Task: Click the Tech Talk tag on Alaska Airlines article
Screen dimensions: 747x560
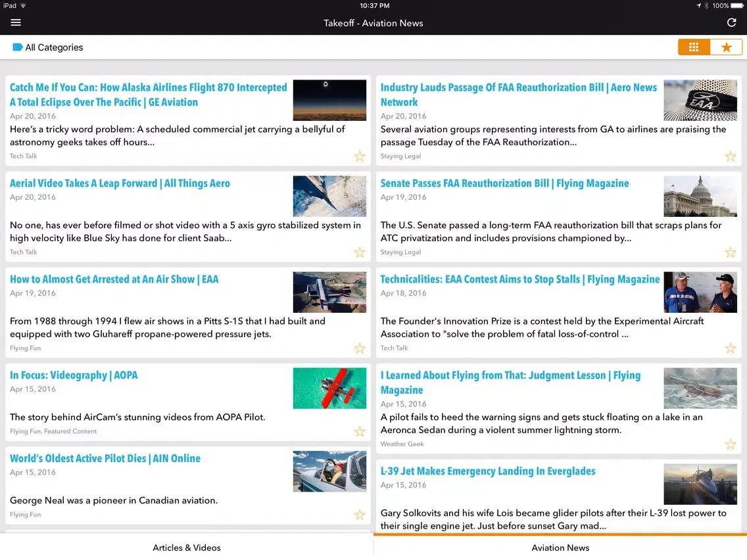Action: coord(24,156)
